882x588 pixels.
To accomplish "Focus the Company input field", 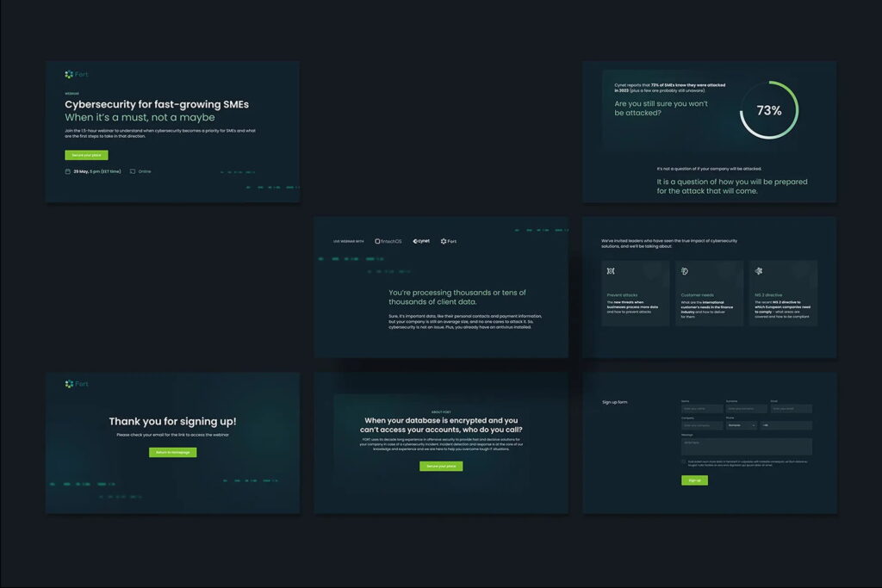I will click(x=702, y=425).
